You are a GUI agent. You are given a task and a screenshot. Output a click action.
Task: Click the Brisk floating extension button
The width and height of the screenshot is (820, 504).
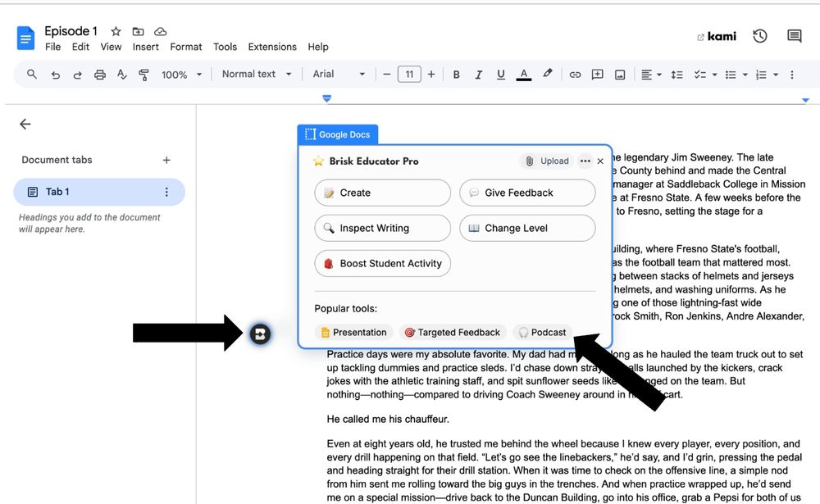coord(260,334)
